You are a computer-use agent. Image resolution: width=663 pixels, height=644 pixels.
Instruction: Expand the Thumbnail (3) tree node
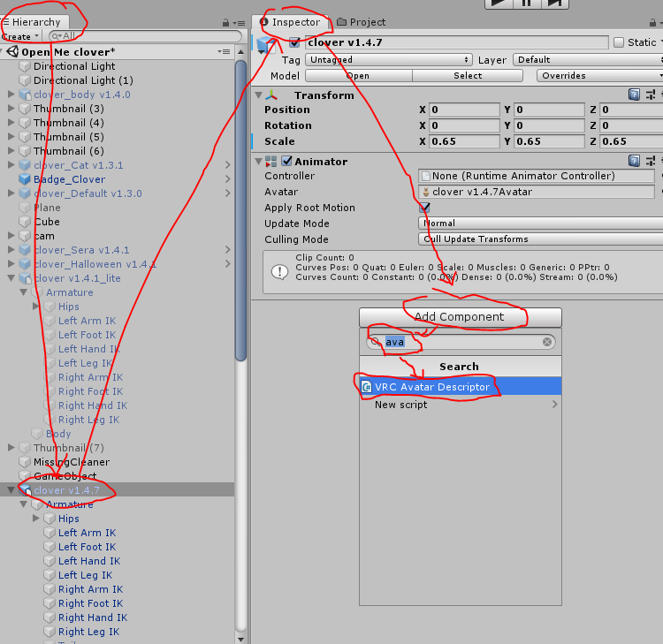pos(11,108)
